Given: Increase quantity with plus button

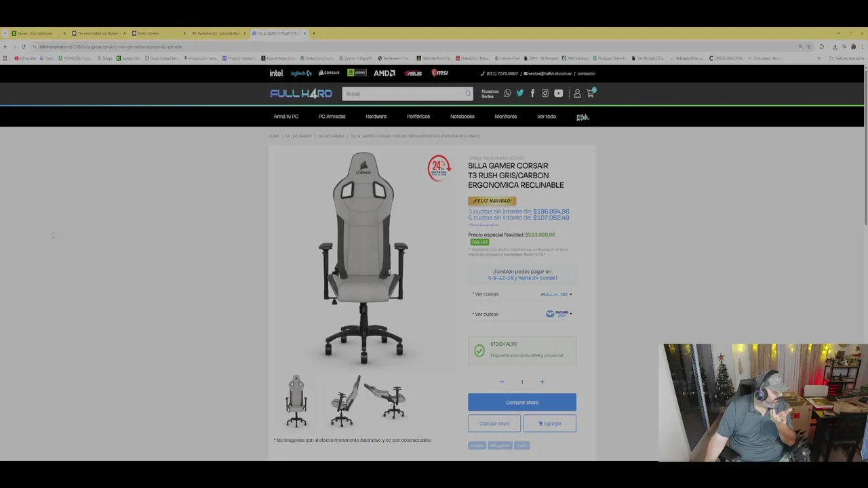Looking at the screenshot, I should 542,382.
